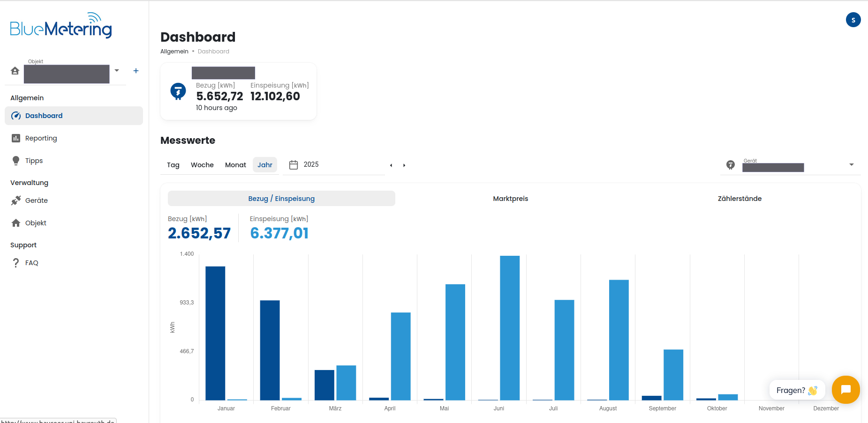Open the chat support bubble
Screen dimensions: 868x423
(845, 390)
